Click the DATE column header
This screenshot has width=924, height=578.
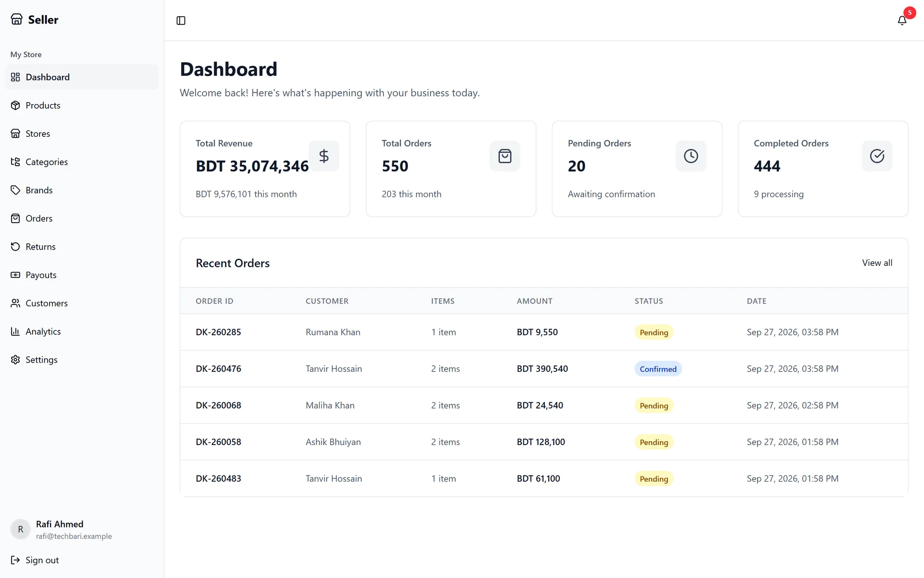click(x=757, y=301)
